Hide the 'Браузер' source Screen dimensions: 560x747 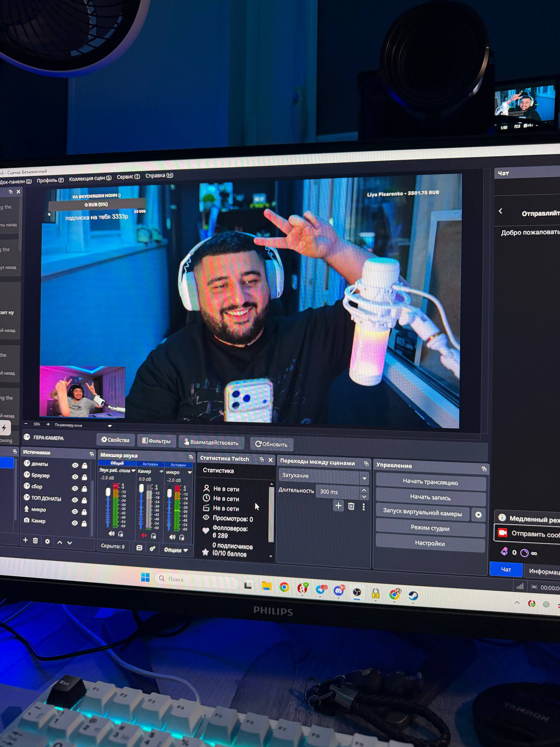(x=75, y=477)
